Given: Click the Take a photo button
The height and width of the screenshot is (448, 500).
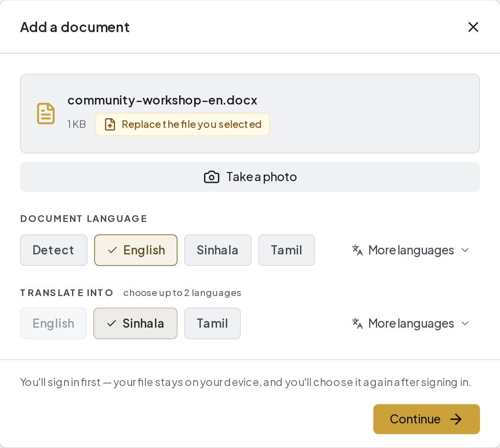Looking at the screenshot, I should (250, 177).
